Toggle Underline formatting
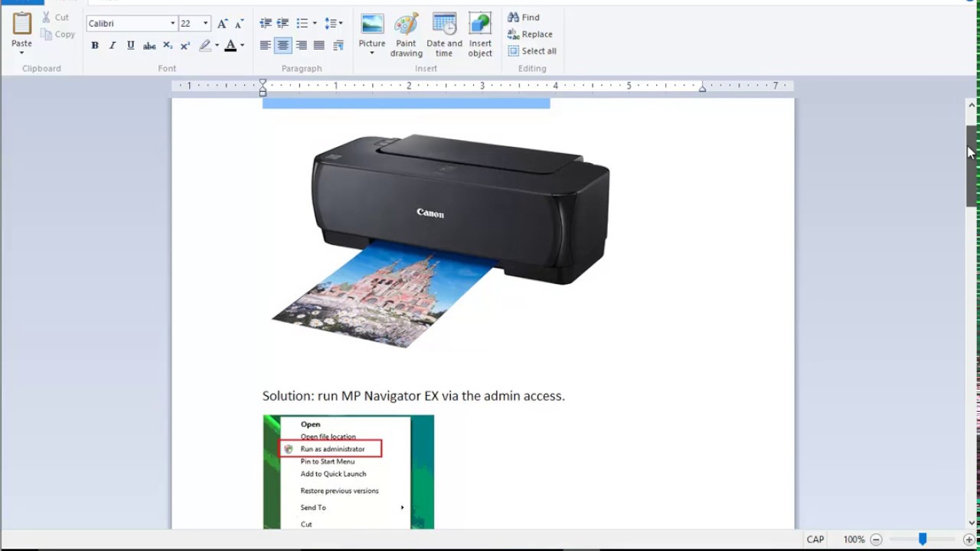 pos(131,46)
